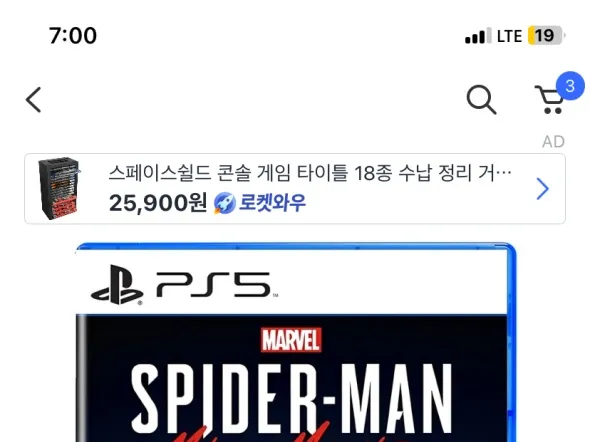Tap the PS5 logo text on the cover
This screenshot has height=442, width=590.
coord(216,285)
